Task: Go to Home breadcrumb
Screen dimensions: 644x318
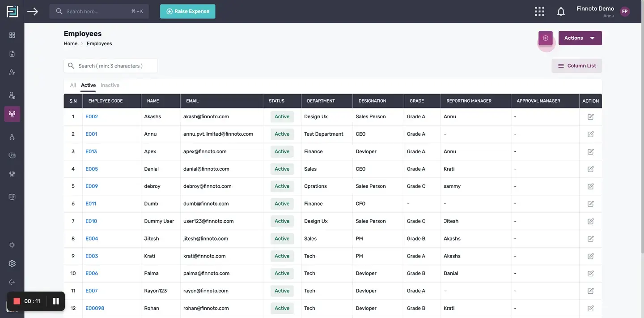Action: (x=71, y=43)
